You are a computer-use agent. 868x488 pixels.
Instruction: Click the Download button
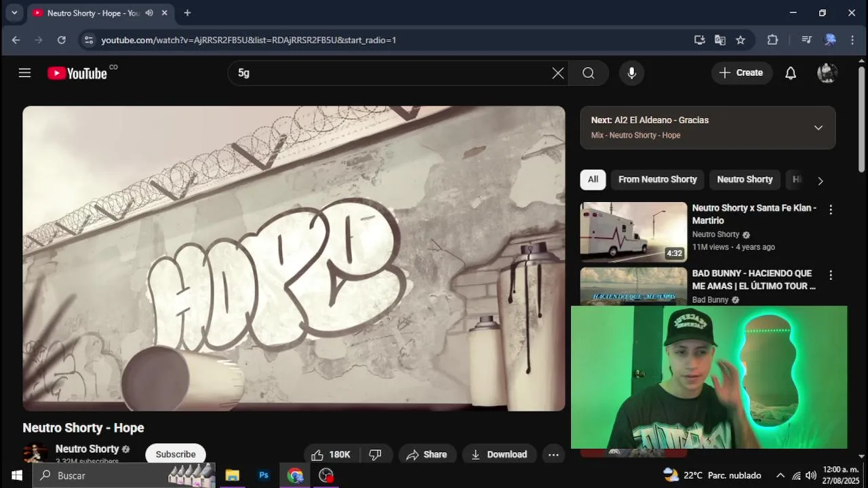coord(499,454)
